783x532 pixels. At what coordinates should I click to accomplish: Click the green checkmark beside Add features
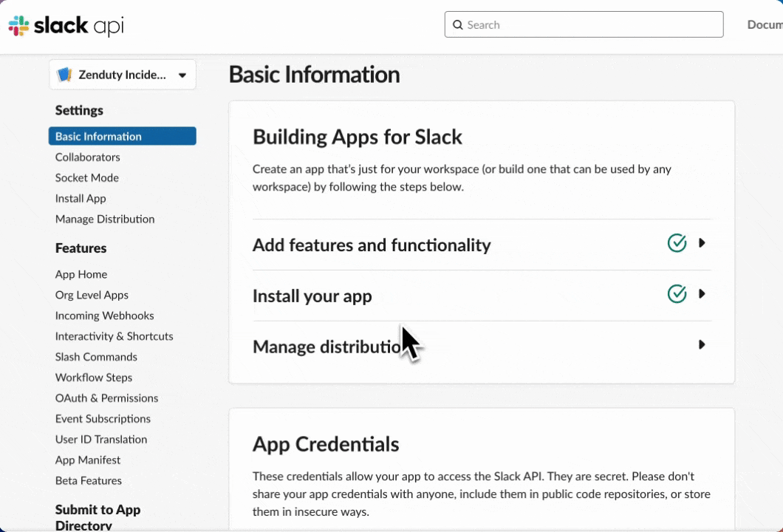point(677,243)
